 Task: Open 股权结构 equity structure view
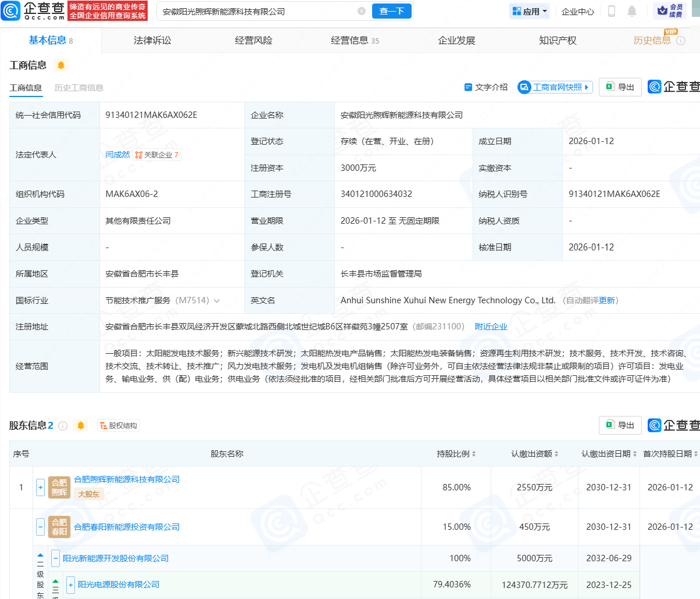pyautogui.click(x=119, y=426)
